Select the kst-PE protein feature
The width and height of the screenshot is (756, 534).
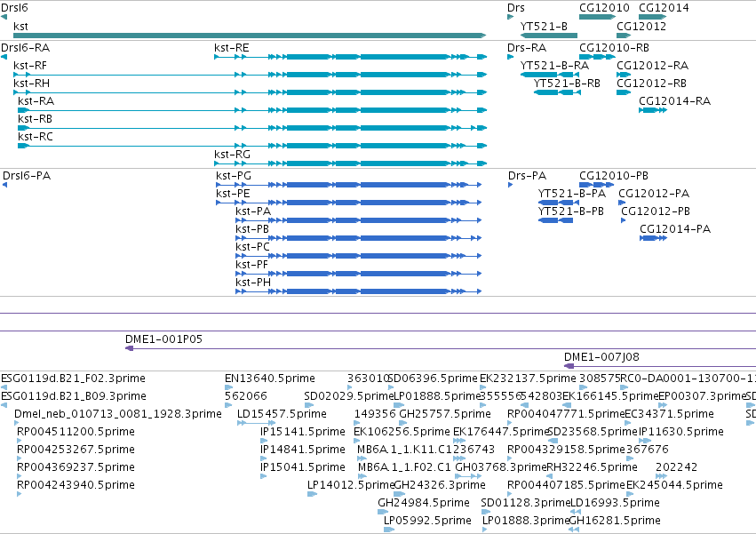coord(348,203)
